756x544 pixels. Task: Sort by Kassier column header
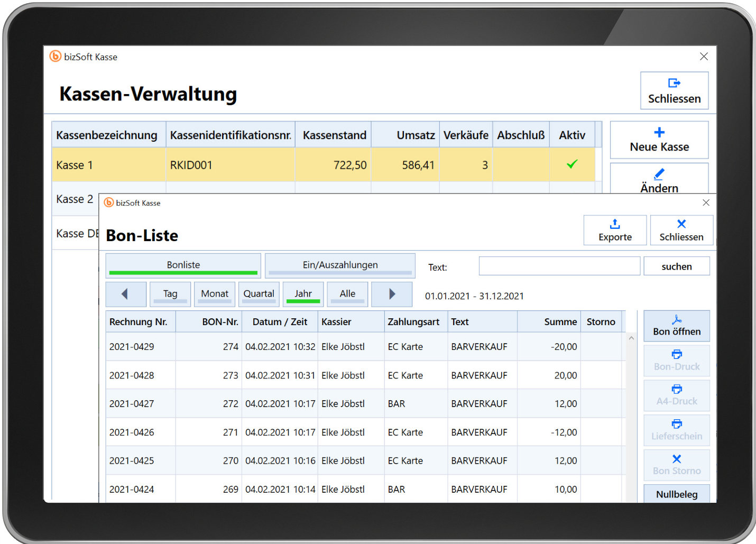351,321
